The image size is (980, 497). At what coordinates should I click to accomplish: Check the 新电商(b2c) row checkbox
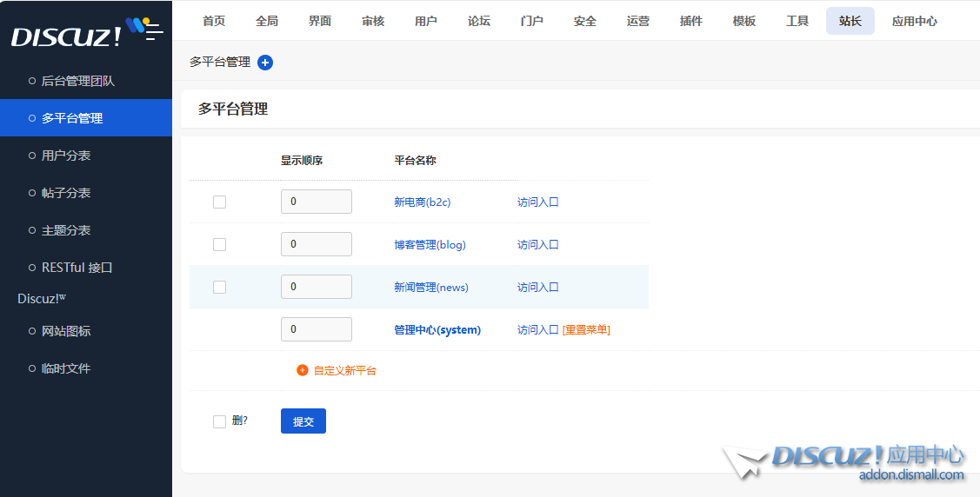[219, 202]
